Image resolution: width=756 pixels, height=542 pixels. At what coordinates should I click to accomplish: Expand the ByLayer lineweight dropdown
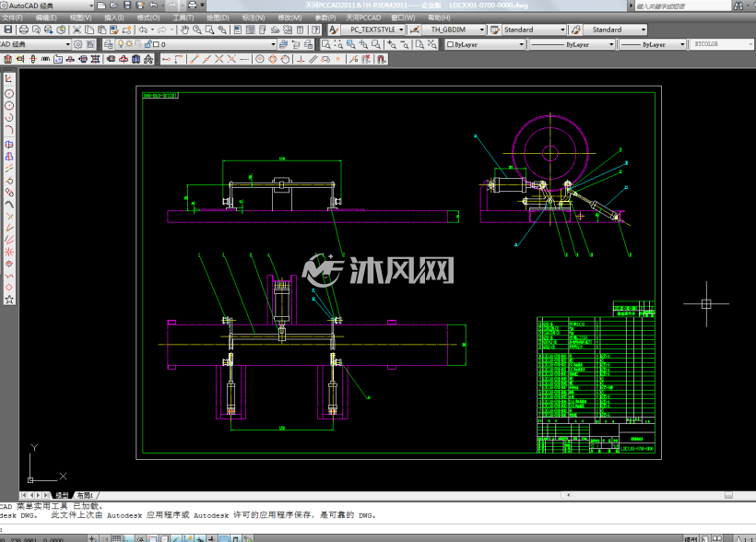682,44
